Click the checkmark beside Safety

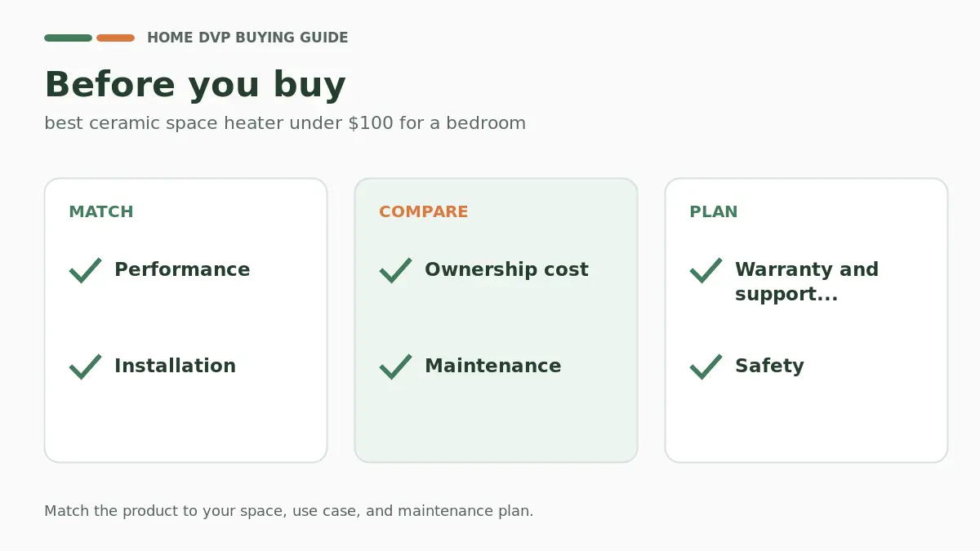pyautogui.click(x=706, y=367)
